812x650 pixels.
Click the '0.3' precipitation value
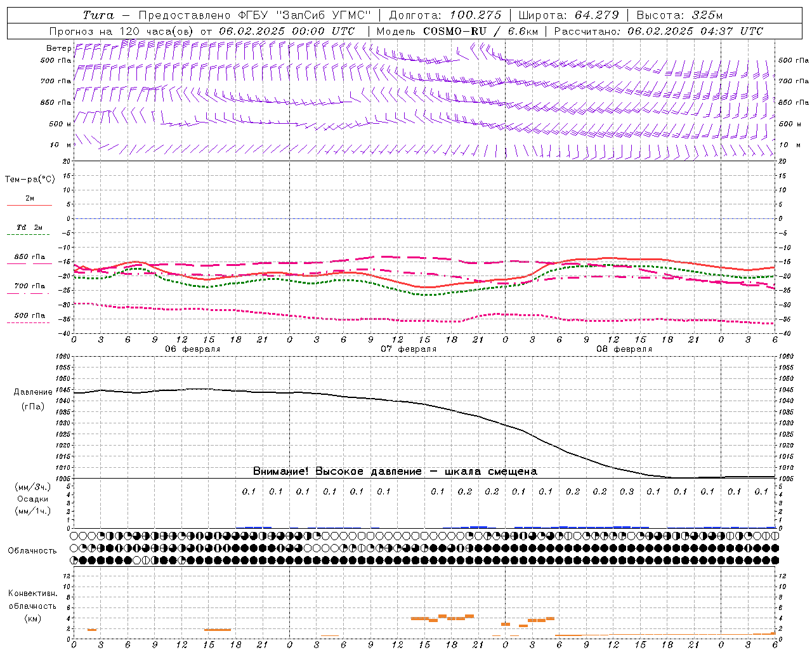click(x=627, y=491)
